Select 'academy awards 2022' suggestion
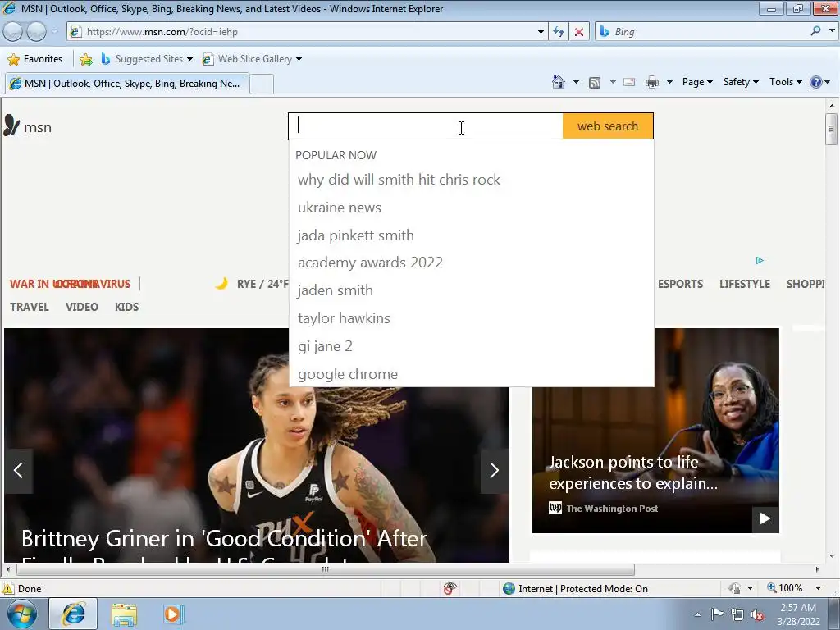Screen dimensions: 840x630 coord(370,262)
